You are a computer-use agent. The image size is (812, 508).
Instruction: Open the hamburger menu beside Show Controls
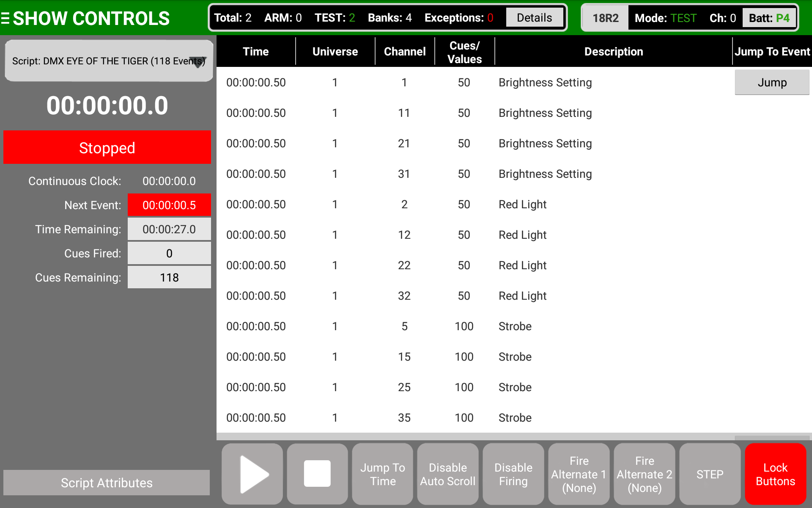click(x=5, y=18)
